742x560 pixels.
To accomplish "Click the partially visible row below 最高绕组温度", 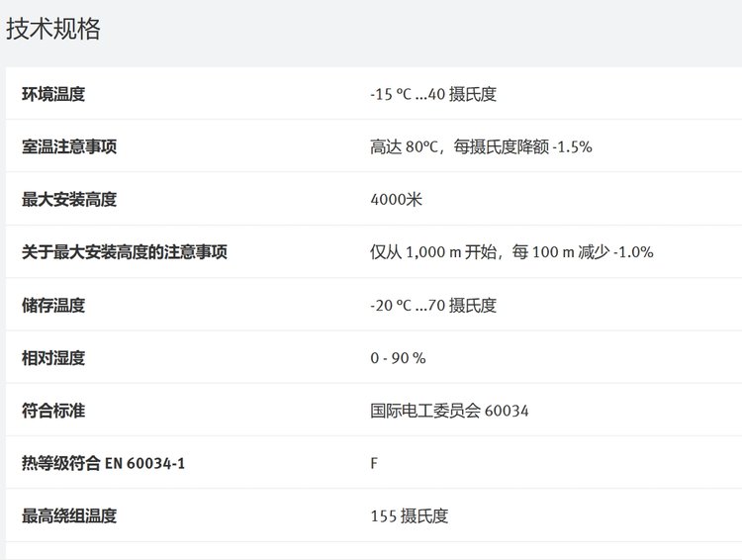I will [371, 551].
